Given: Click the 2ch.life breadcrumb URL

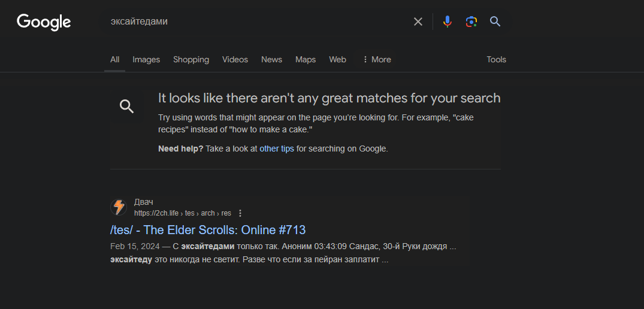Looking at the screenshot, I should [182, 213].
